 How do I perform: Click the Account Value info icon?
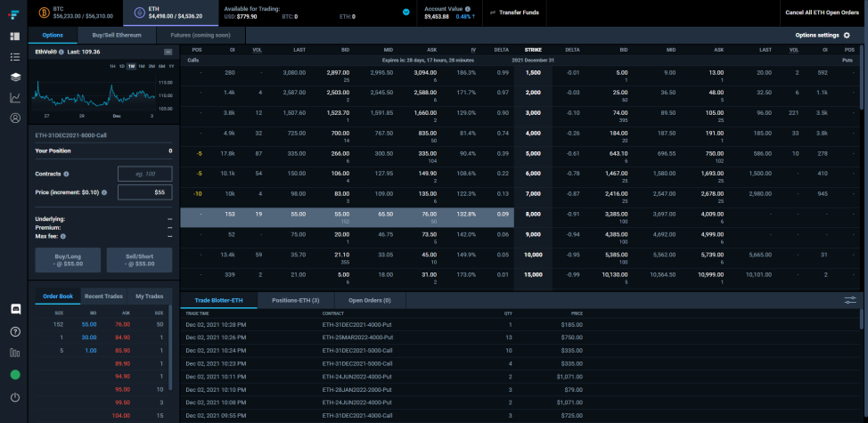pos(468,9)
